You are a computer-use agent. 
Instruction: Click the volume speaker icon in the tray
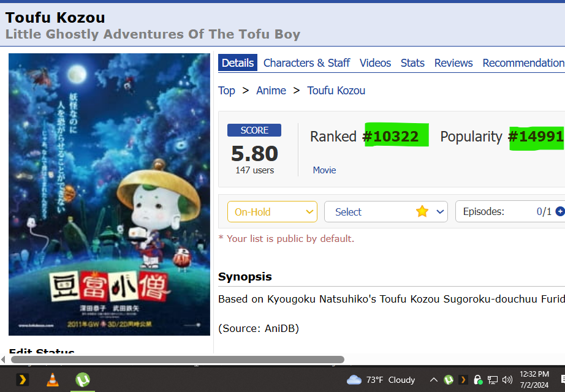(507, 380)
